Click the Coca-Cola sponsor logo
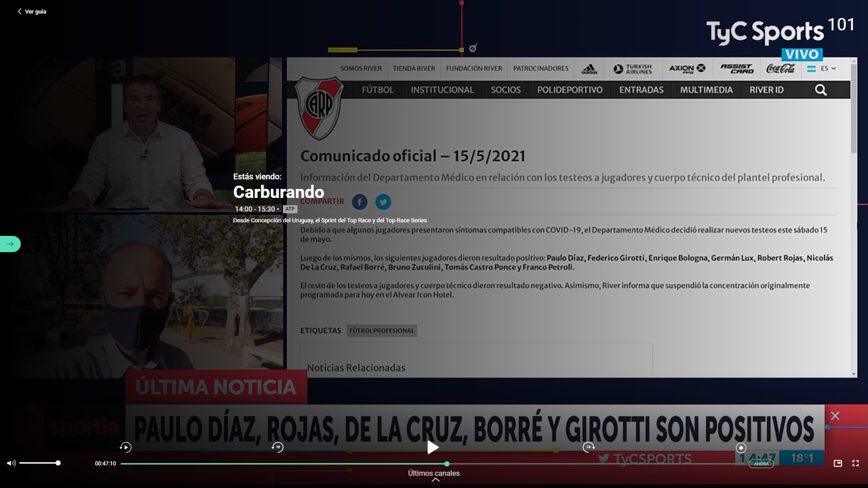Screen dimensions: 868x488 (x=780, y=69)
